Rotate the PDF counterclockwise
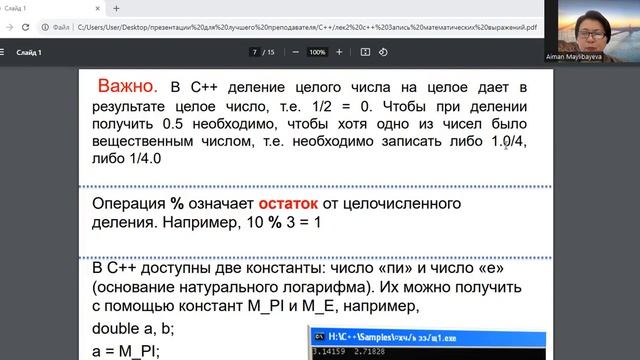640x360 pixels. pos(383,52)
